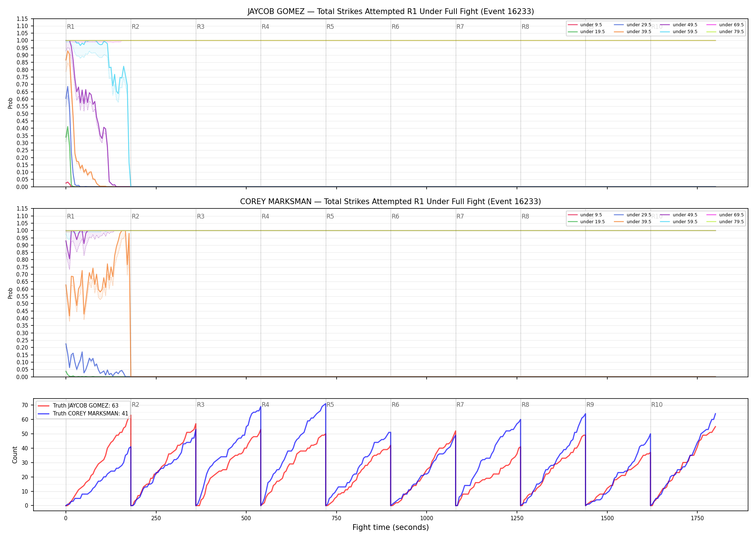Click the R4 round label in Marksman chart
This screenshot has width=756, height=540.
(x=265, y=217)
